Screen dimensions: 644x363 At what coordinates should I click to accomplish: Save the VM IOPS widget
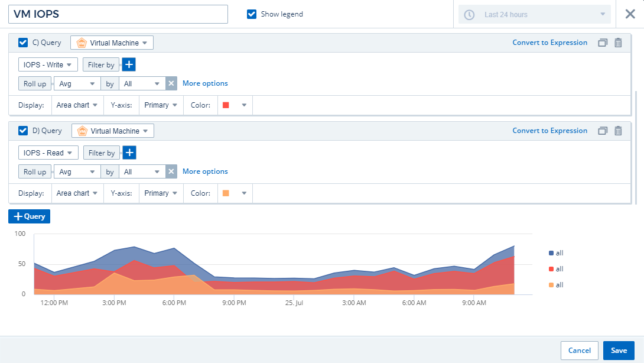[619, 351]
